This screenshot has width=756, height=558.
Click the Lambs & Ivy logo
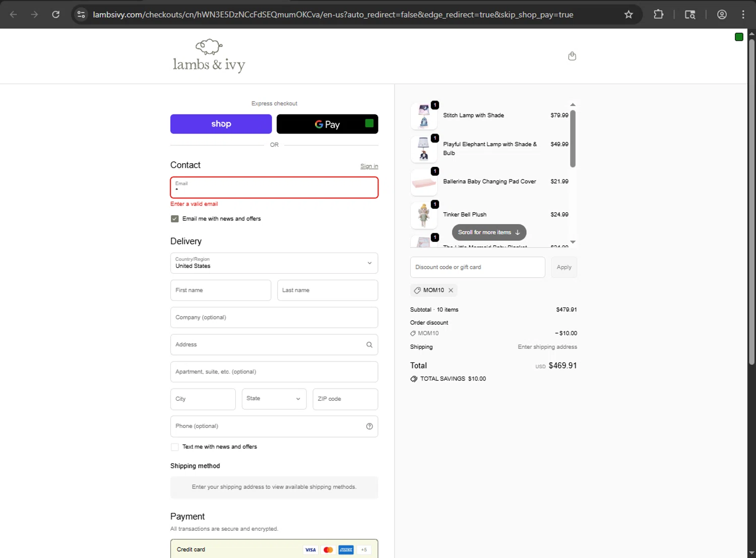209,56
